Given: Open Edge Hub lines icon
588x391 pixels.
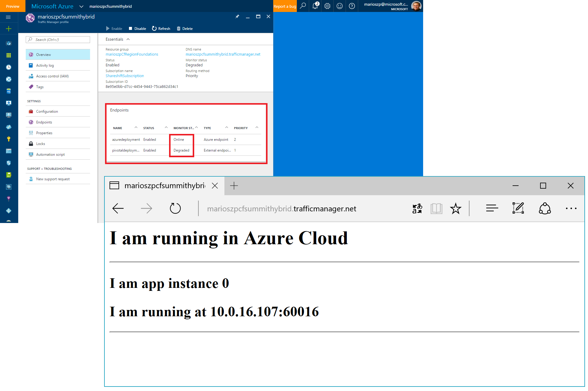Looking at the screenshot, I should tap(492, 208).
